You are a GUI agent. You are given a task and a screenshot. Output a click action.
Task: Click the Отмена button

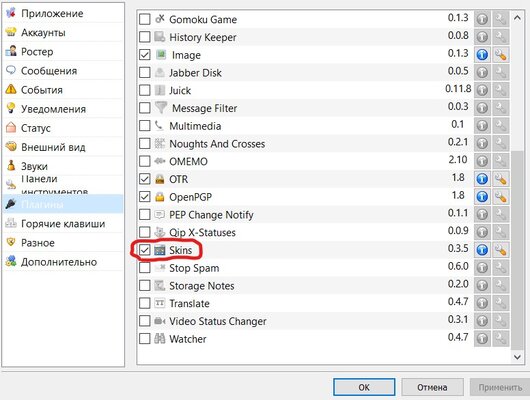pos(432,387)
